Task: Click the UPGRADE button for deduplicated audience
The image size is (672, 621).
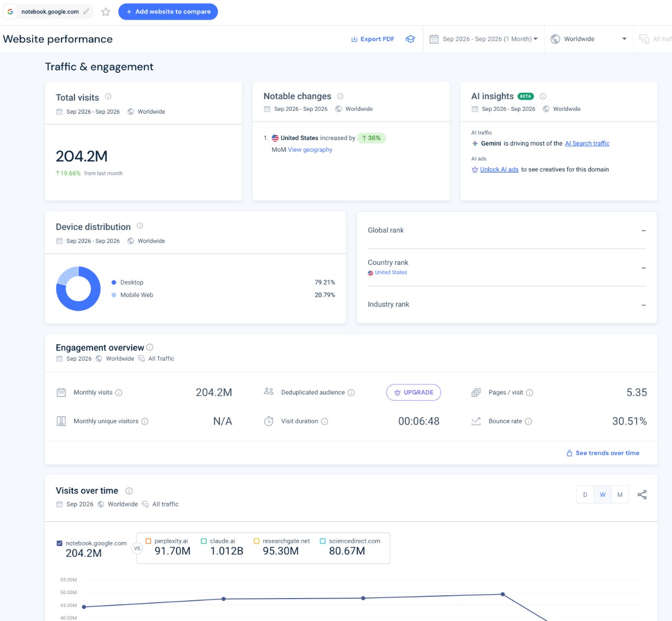Action: click(413, 393)
